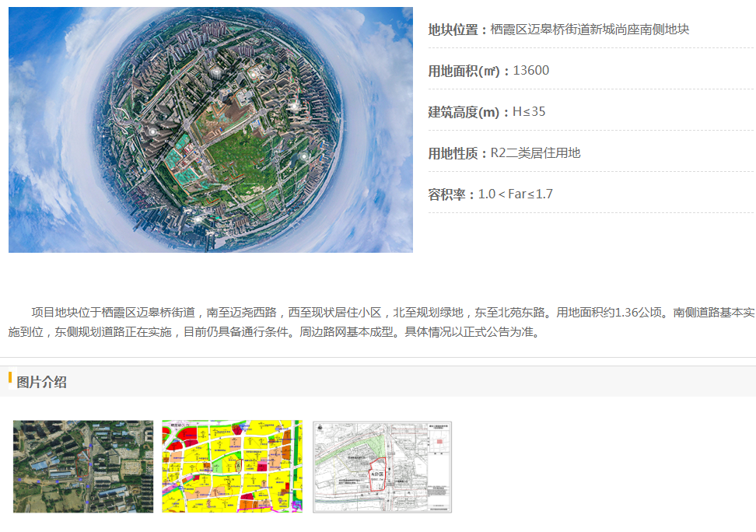
Task: Open the 360 panorama aerial image
Action: 210,130
